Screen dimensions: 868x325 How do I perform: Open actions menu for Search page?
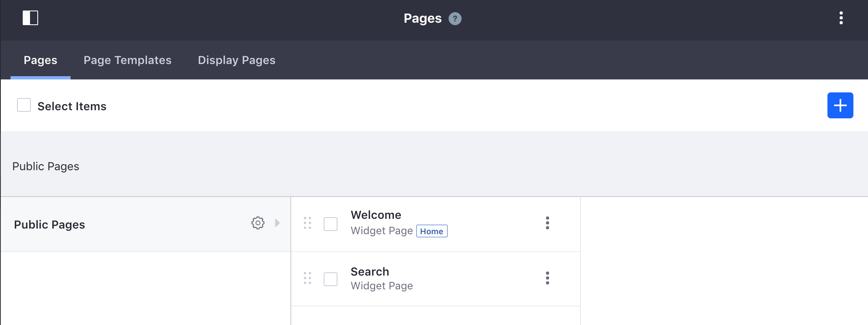click(x=548, y=278)
